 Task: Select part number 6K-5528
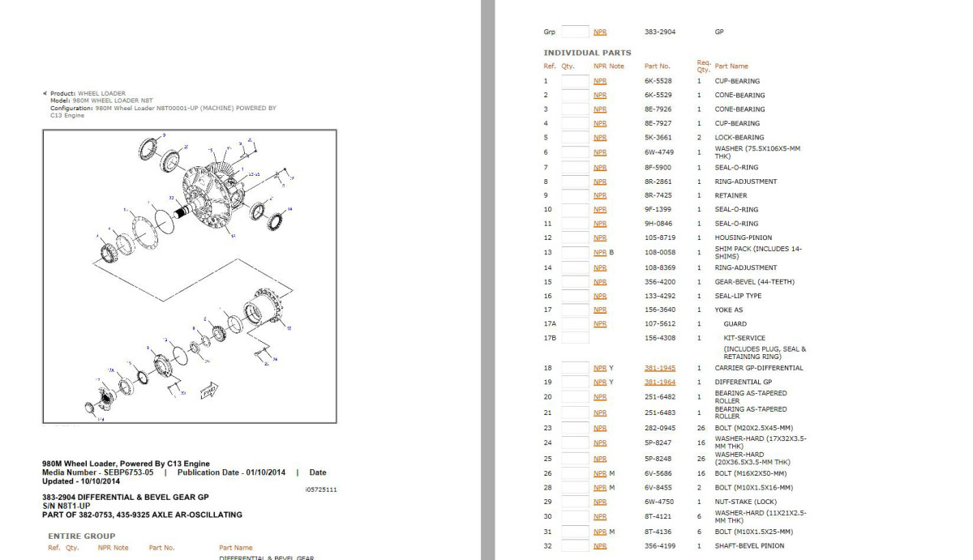(x=658, y=81)
